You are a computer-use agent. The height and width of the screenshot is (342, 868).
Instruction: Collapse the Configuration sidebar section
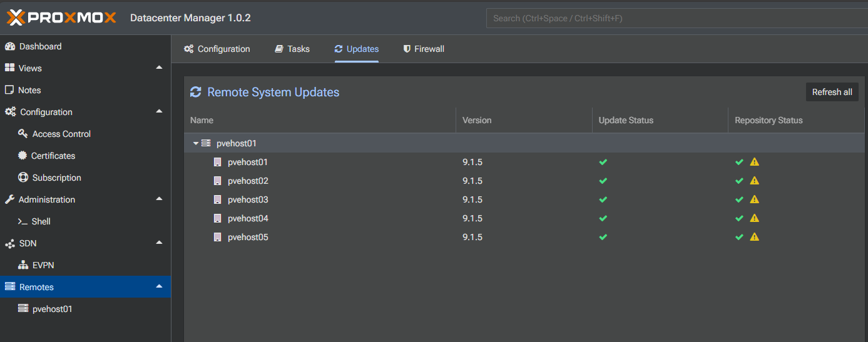pos(159,111)
